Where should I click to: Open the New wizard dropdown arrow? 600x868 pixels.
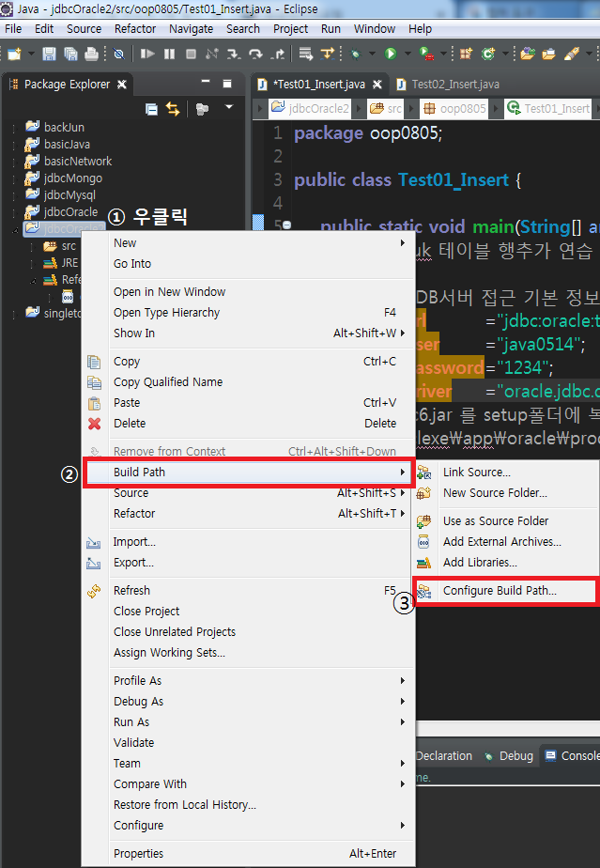30,54
